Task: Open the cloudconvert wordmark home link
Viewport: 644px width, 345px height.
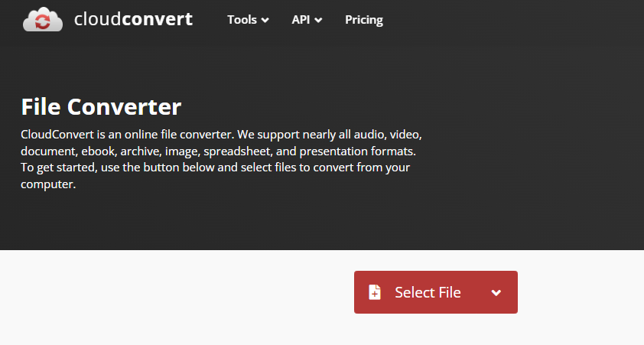Action: click(133, 19)
